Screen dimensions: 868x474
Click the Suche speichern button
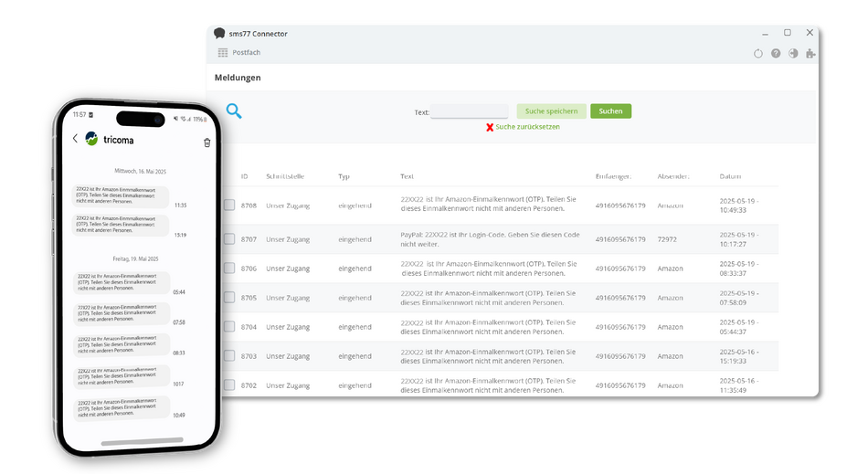click(x=551, y=111)
